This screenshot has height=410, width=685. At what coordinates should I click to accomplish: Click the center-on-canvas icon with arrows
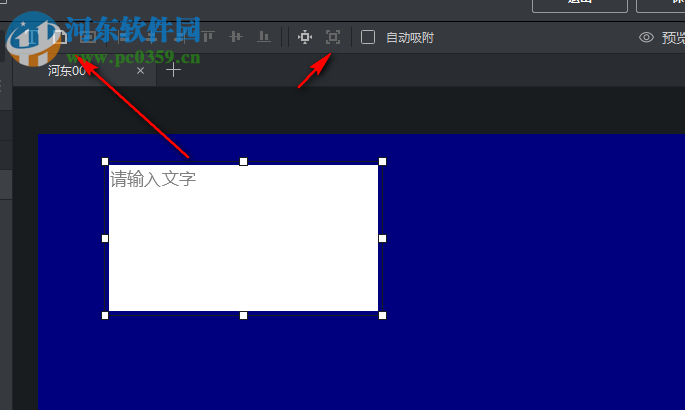pos(305,37)
